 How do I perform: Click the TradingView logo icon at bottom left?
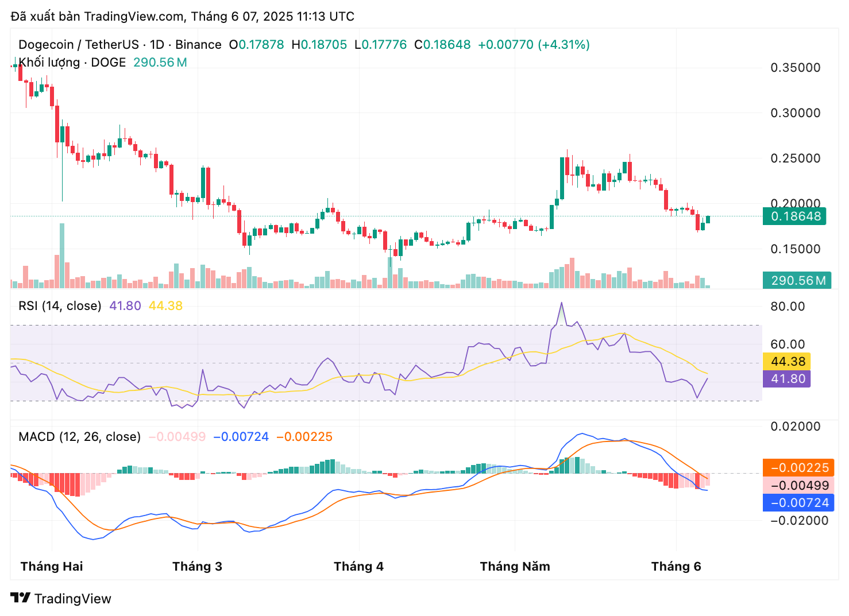click(20, 598)
